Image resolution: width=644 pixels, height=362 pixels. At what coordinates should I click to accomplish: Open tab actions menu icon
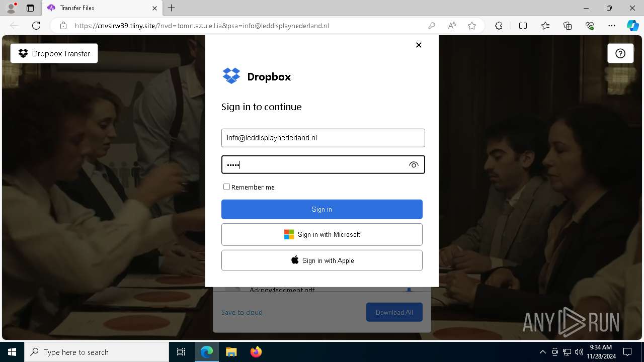tap(30, 8)
